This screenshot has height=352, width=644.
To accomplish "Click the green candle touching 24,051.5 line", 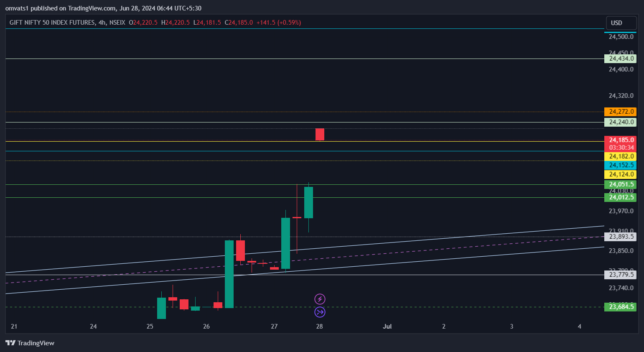I will (x=308, y=203).
